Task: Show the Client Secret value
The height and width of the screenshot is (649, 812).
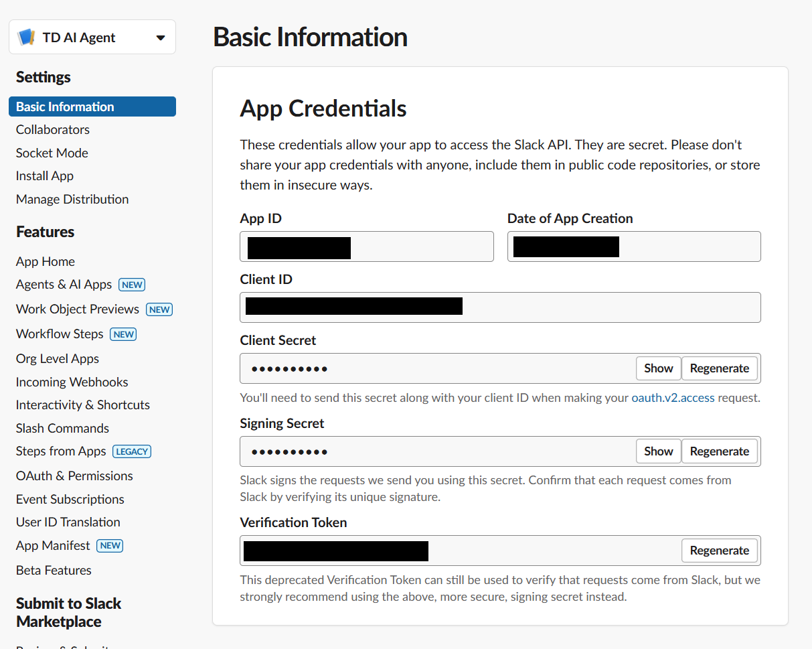Action: pyautogui.click(x=659, y=368)
